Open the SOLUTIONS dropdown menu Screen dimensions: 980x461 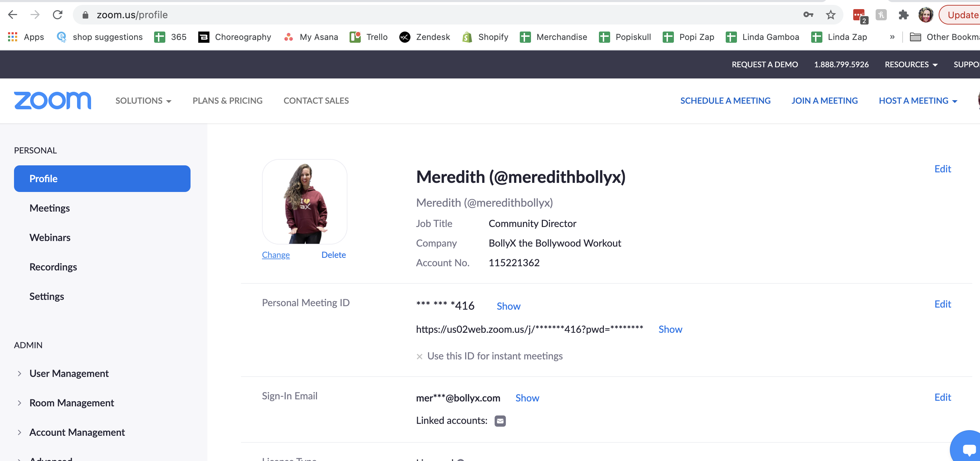click(143, 101)
